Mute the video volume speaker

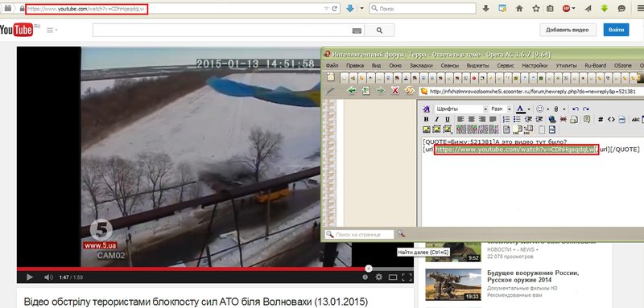coord(48,277)
